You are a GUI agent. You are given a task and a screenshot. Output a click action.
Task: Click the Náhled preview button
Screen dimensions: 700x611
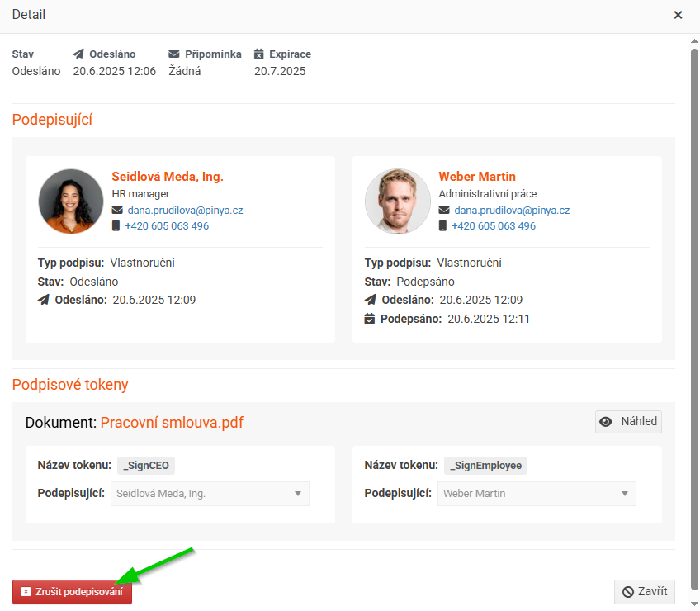pyautogui.click(x=628, y=422)
